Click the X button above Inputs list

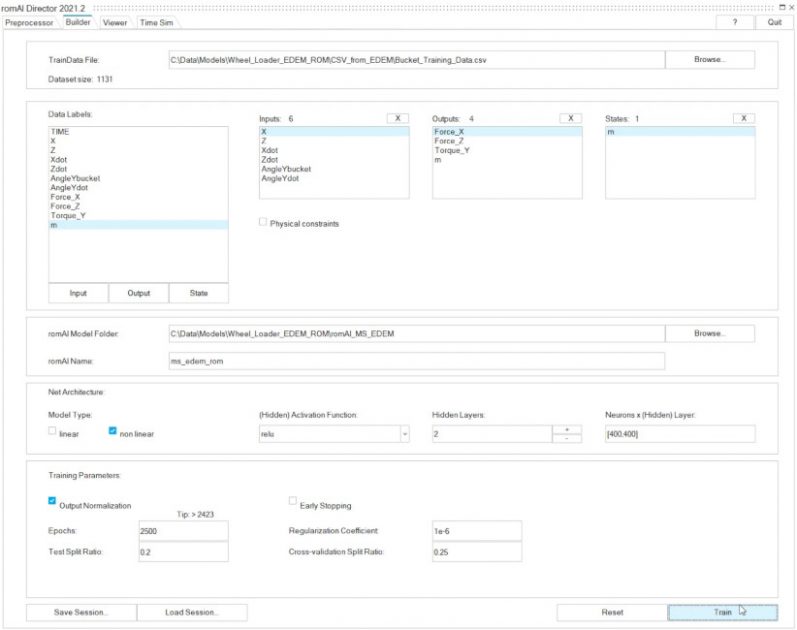[x=397, y=118]
